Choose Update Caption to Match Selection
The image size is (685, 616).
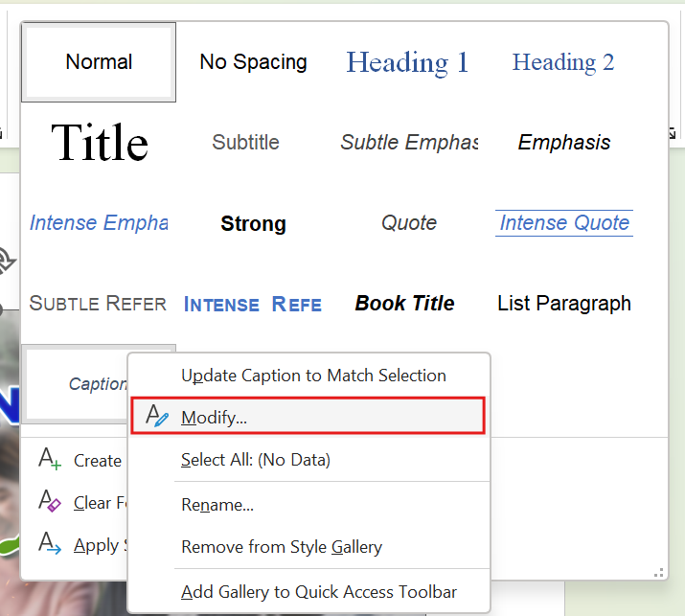click(313, 376)
